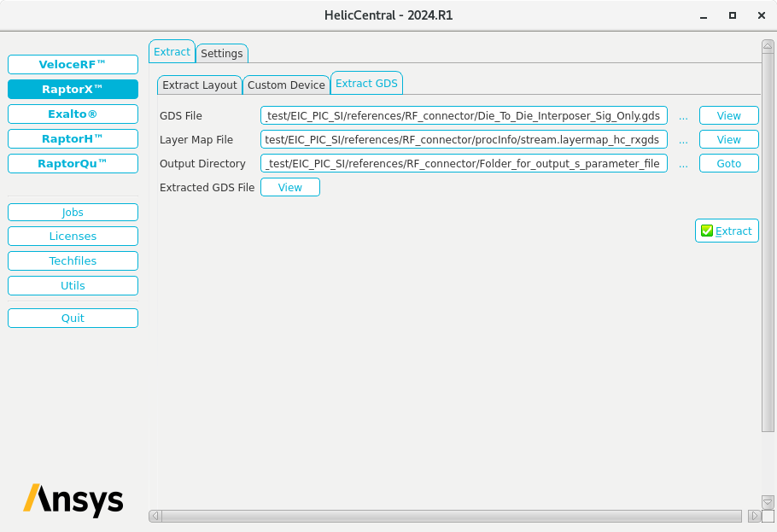Screen dimensions: 777x532
Task: Browse for a GDS File with ellipsis
Action: coord(683,116)
